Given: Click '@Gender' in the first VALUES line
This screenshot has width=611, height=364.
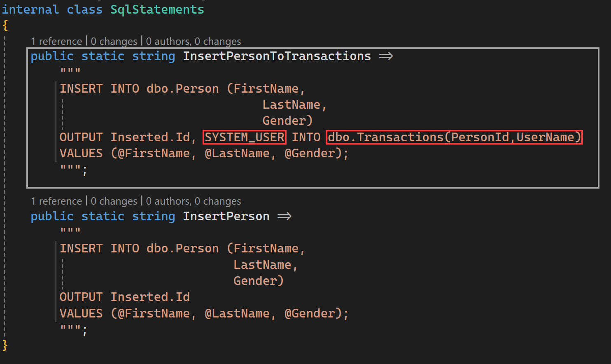Looking at the screenshot, I should tap(310, 153).
